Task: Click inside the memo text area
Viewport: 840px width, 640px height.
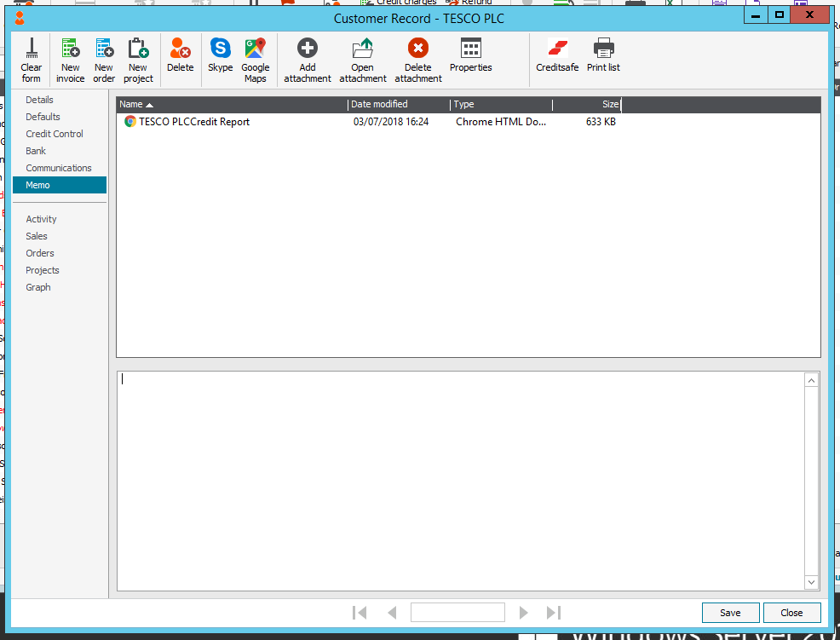Action: 461,481
